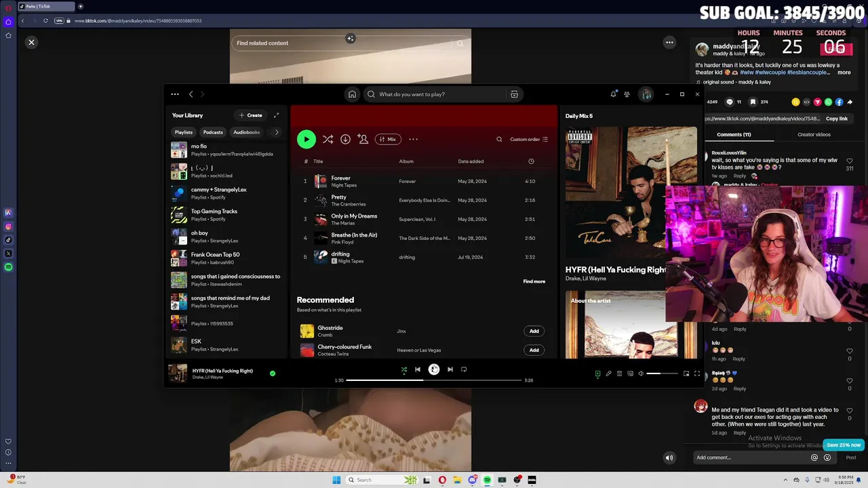Share TikTok to Facebook

tap(839, 102)
